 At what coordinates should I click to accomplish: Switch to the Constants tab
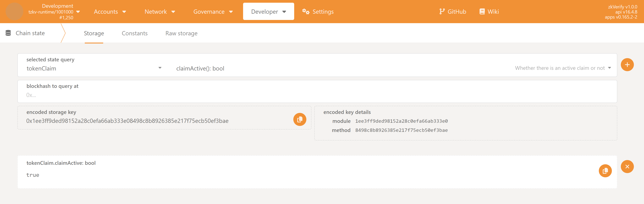pos(134,33)
